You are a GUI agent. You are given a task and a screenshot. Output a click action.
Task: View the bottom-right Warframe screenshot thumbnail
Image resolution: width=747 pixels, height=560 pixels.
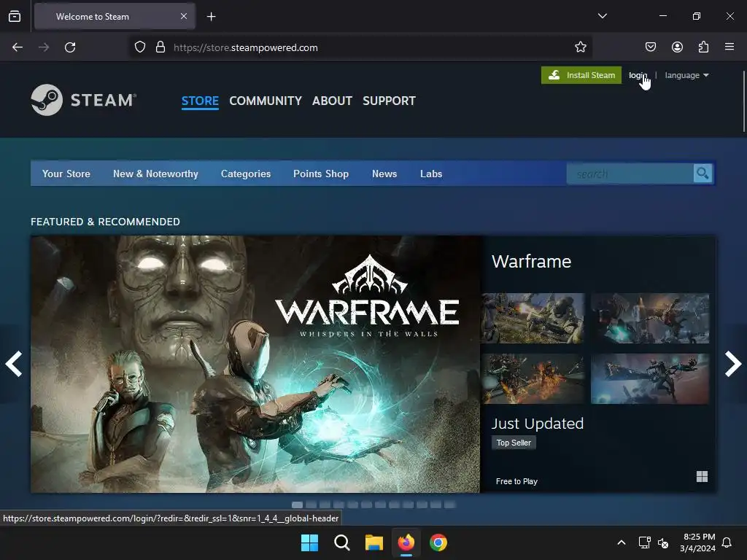click(x=650, y=378)
